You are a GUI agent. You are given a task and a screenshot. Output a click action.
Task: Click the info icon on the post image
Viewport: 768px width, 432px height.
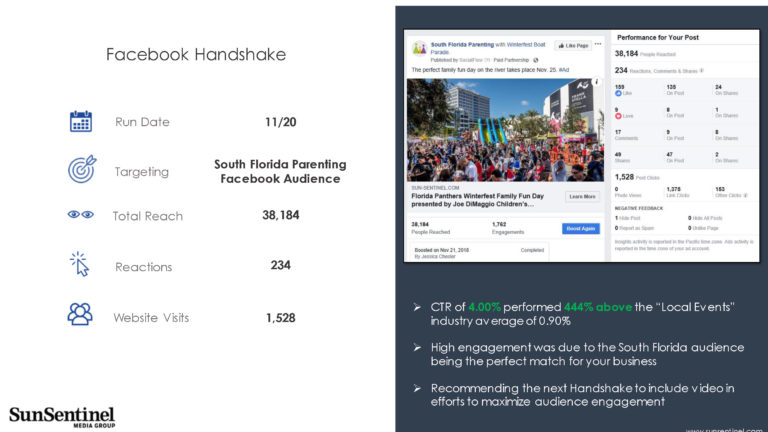tap(596, 82)
